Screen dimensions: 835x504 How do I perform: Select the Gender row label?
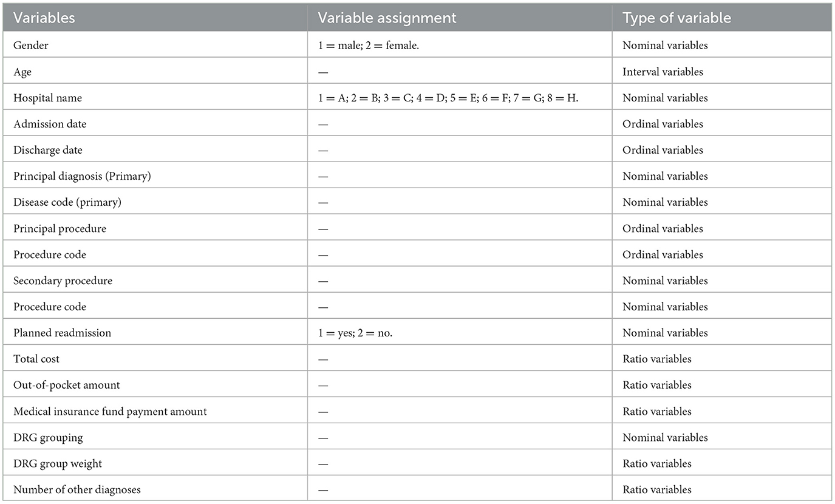pyautogui.click(x=31, y=46)
